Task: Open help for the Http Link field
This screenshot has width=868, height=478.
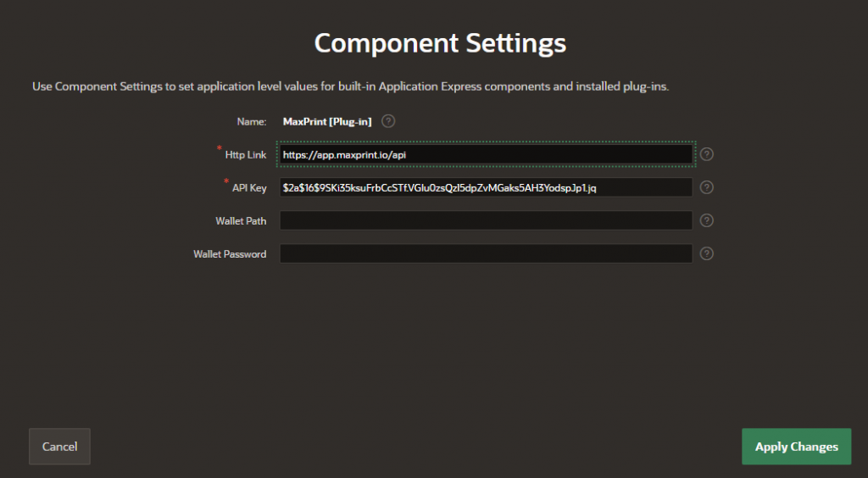Action: click(707, 154)
